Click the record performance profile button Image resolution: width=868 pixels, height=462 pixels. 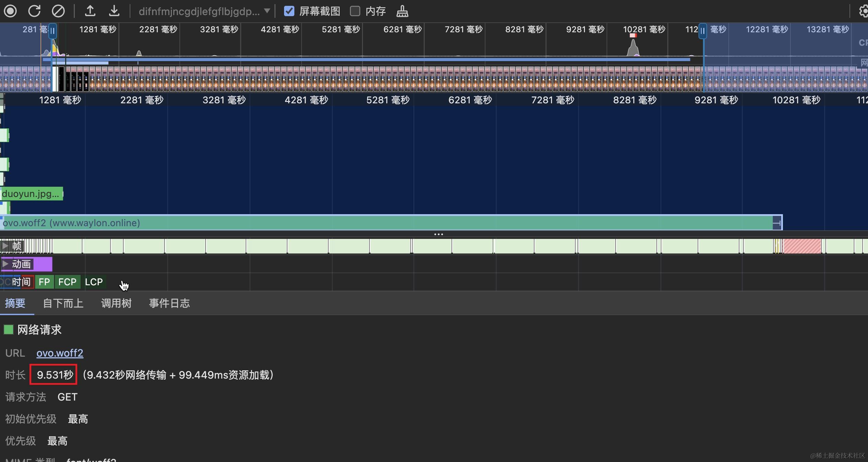coord(10,11)
